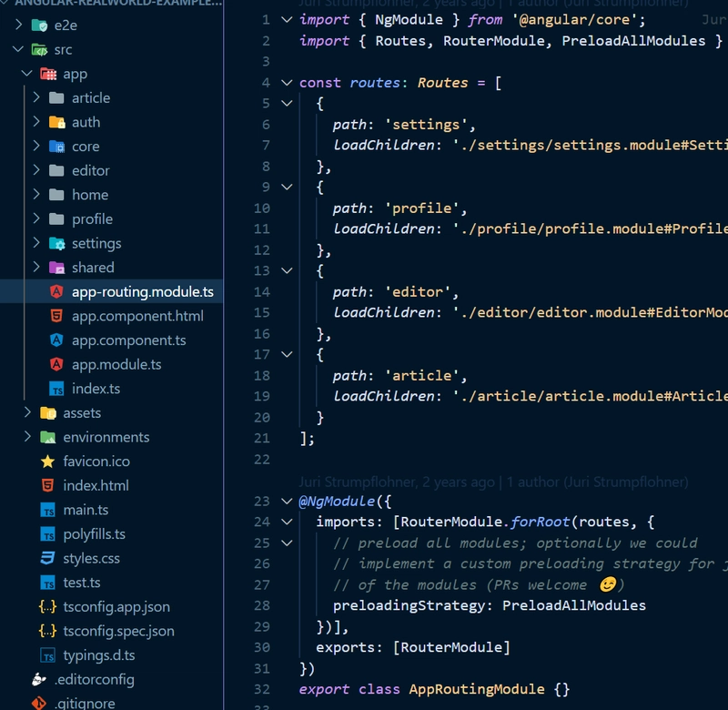Click the author CodeLens above @NgModule
Screen dimensions: 728x710
(x=493, y=482)
